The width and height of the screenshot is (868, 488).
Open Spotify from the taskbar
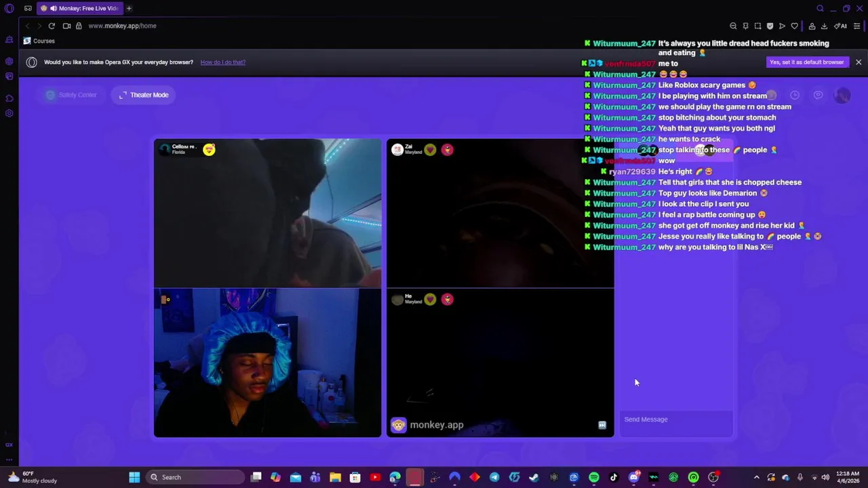point(594,477)
